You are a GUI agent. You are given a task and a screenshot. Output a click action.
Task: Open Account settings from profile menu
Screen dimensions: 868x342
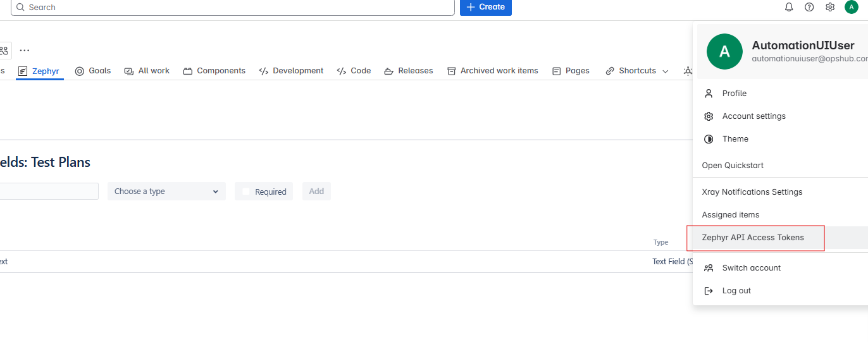click(753, 116)
